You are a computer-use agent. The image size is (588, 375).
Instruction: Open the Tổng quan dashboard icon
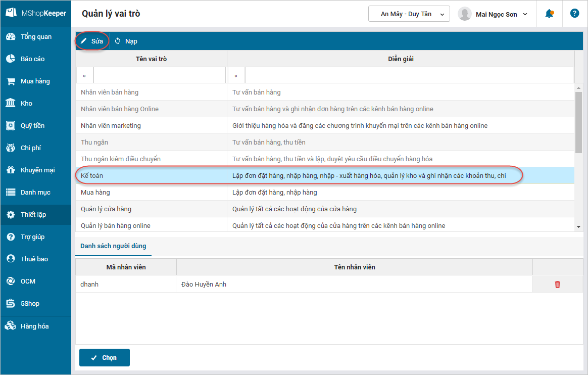click(x=11, y=36)
